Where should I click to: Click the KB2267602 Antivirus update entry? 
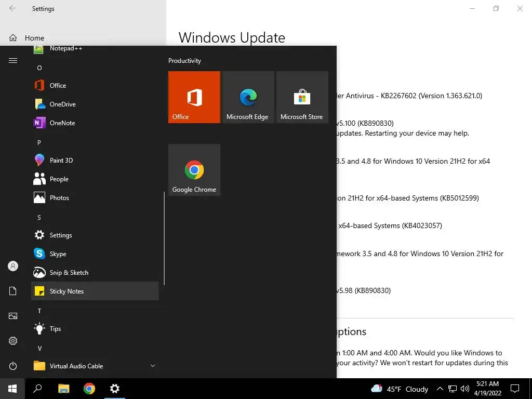[409, 96]
